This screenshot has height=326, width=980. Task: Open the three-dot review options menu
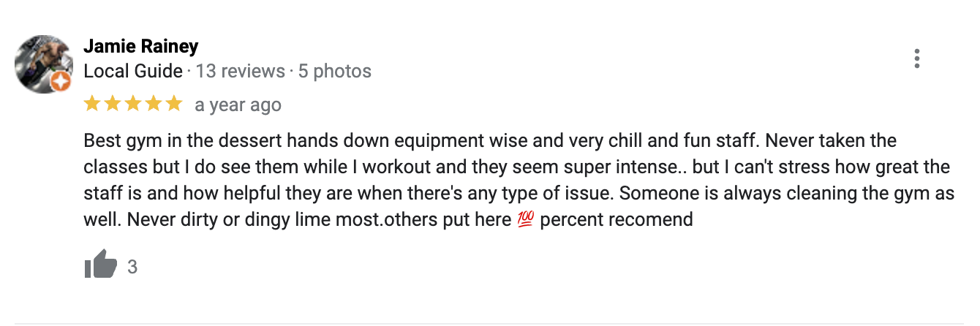coord(916,58)
